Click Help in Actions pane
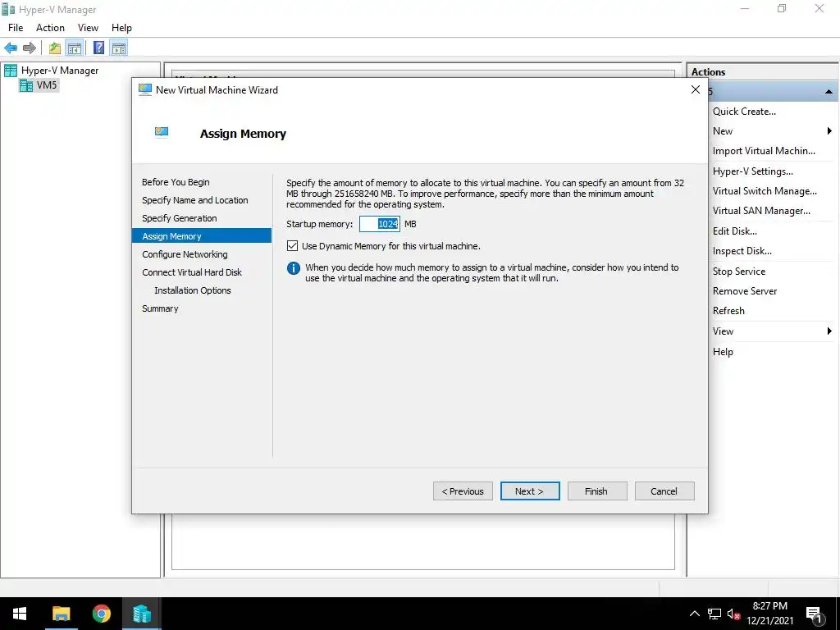Viewport: 840px width, 630px height. point(723,352)
